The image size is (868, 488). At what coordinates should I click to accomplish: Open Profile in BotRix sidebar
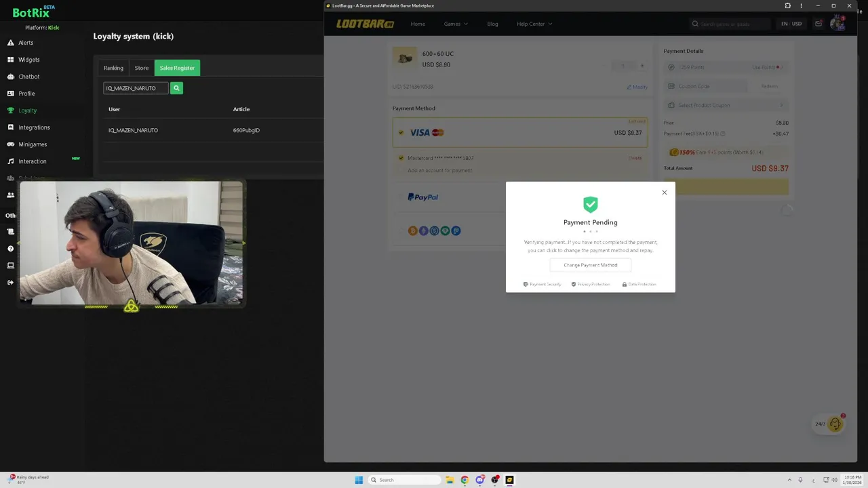pos(21,94)
